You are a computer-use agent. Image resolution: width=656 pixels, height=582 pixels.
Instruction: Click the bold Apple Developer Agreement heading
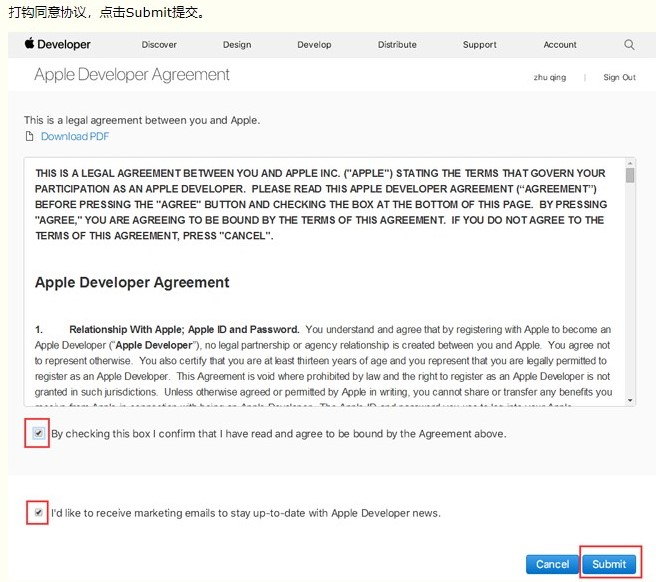pyautogui.click(x=132, y=282)
